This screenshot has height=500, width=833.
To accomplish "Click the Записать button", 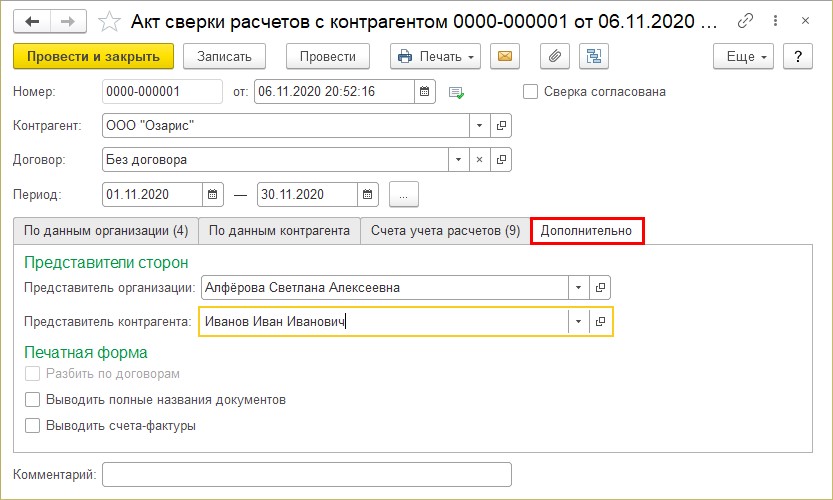I will [224, 56].
